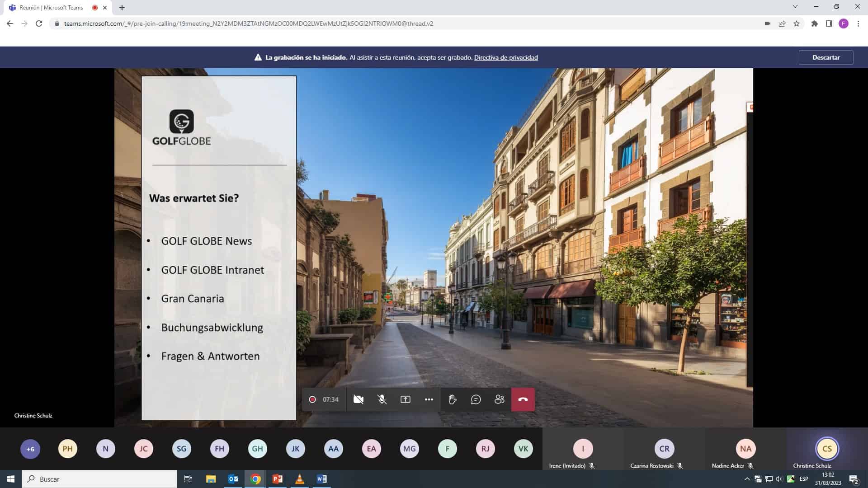Select Christine Schulz participant tile
This screenshot has height=488, width=868.
827,449
